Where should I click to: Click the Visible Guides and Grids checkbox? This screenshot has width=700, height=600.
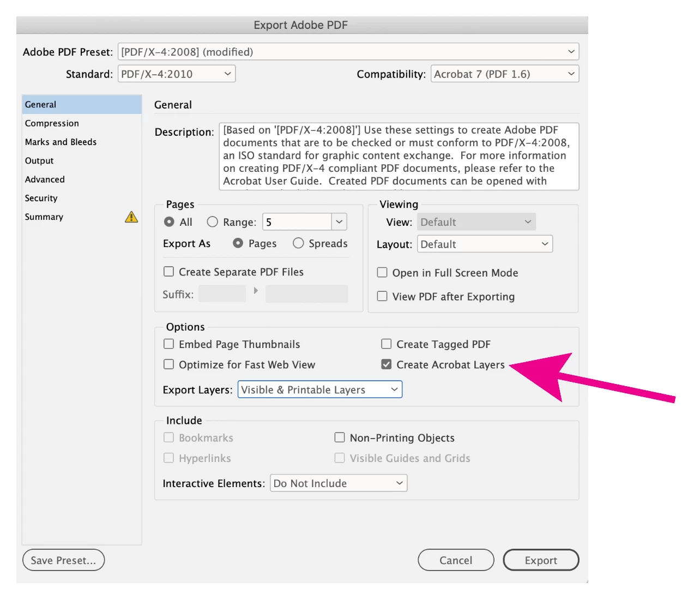tap(340, 458)
